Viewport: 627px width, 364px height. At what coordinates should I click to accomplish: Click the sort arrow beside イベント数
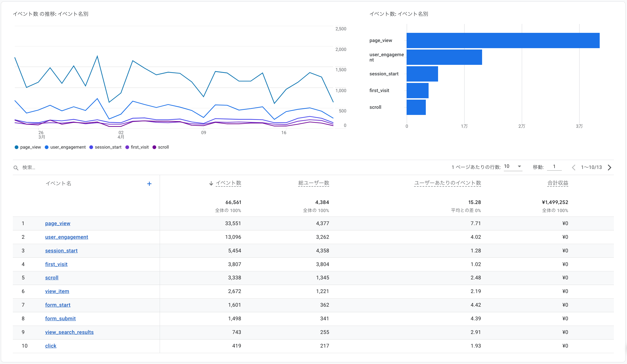(211, 183)
